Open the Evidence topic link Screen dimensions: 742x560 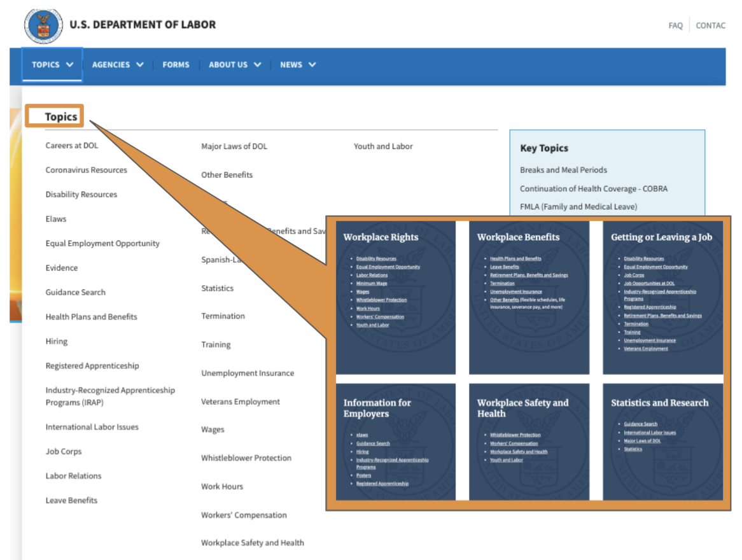(x=62, y=268)
